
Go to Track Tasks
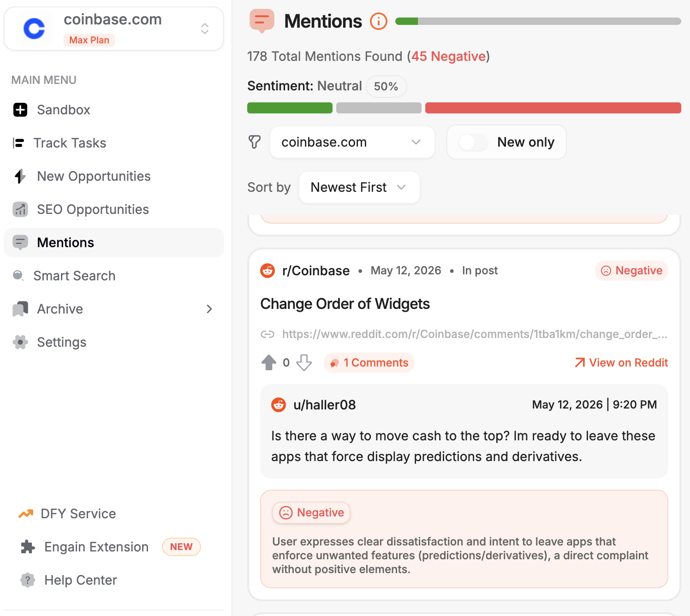click(114, 143)
